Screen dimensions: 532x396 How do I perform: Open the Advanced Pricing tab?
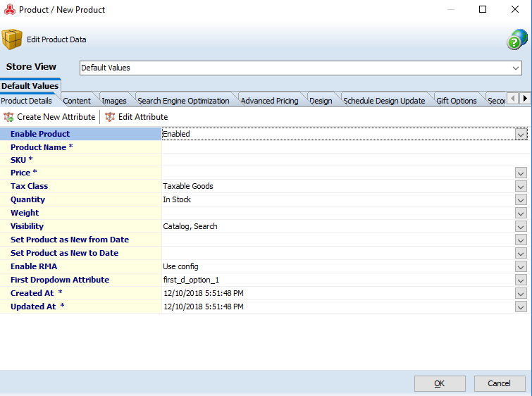pos(270,101)
